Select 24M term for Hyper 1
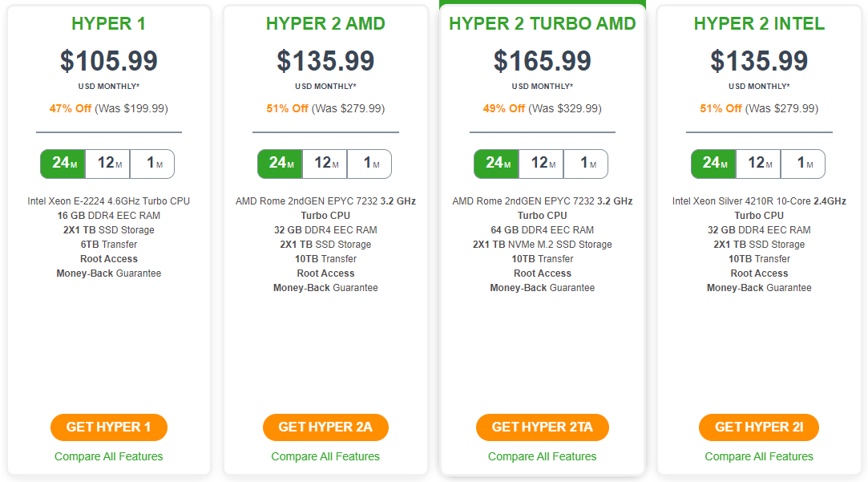868x482 pixels. coord(63,164)
